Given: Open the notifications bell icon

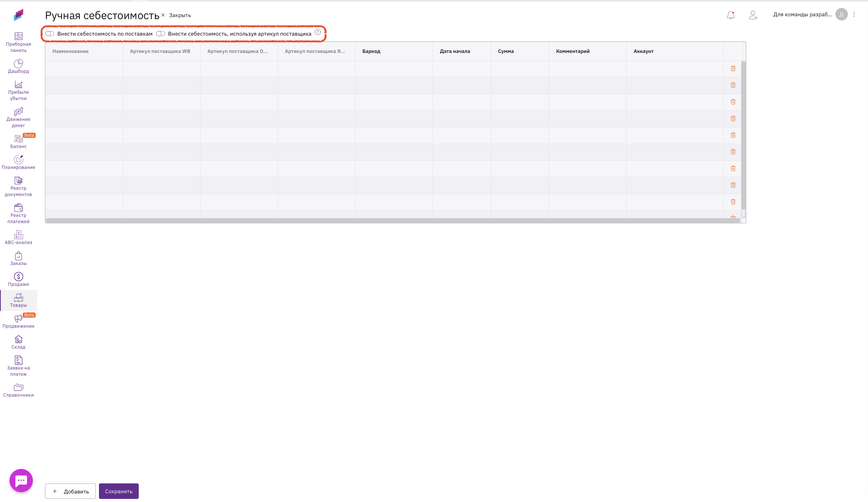Looking at the screenshot, I should click(731, 15).
